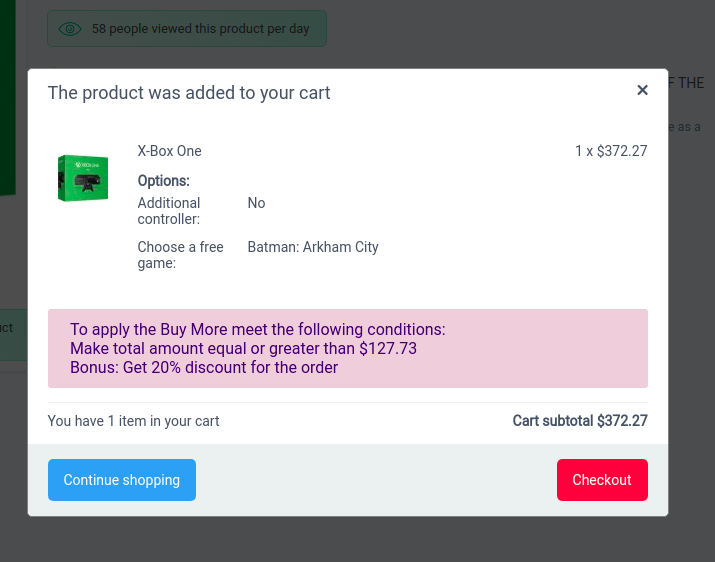
Task: Click the 'Additional controller:' label
Action: coord(169,211)
